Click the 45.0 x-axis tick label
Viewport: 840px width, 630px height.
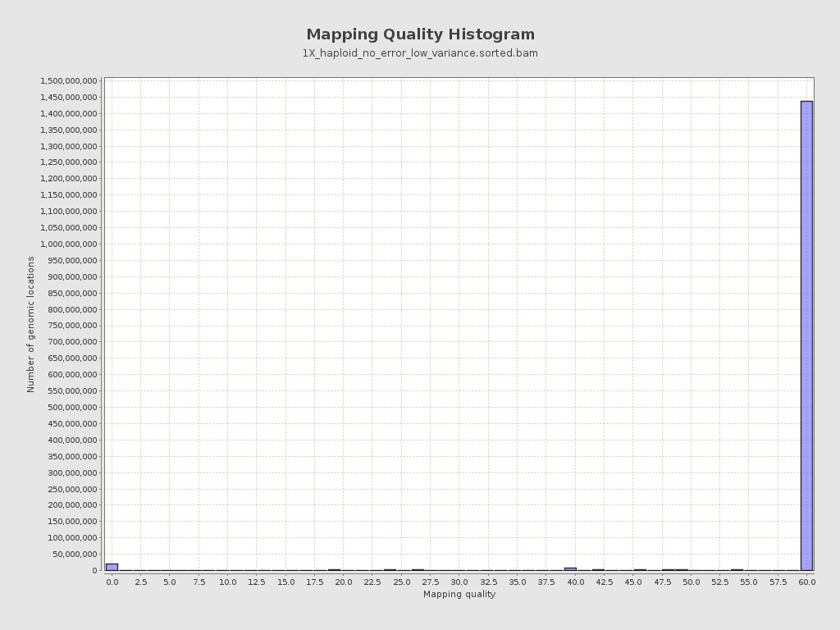point(633,582)
